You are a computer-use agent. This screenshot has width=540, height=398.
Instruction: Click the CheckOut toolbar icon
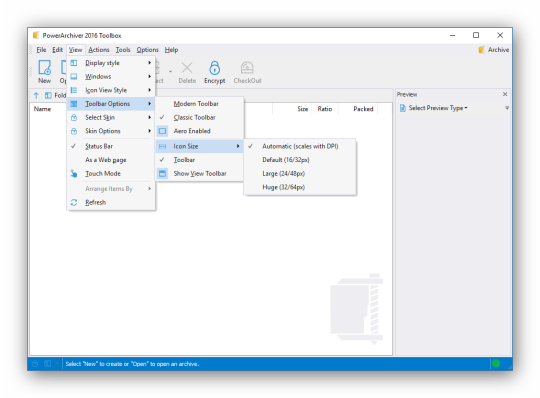coord(247,67)
